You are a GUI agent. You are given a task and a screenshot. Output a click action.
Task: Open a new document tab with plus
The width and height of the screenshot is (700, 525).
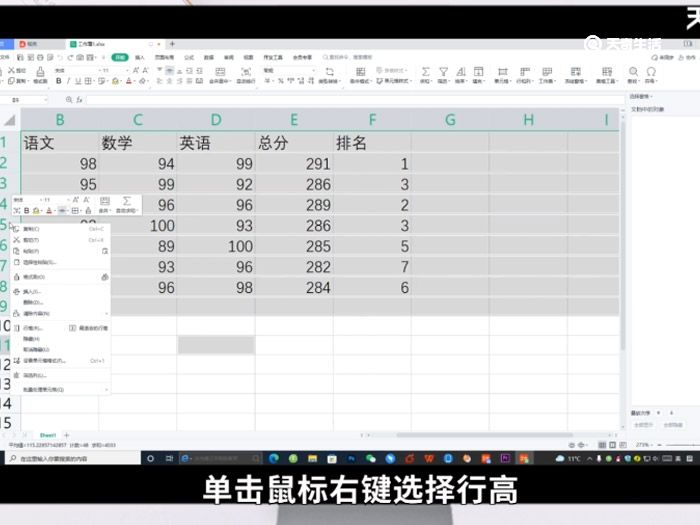click(172, 44)
